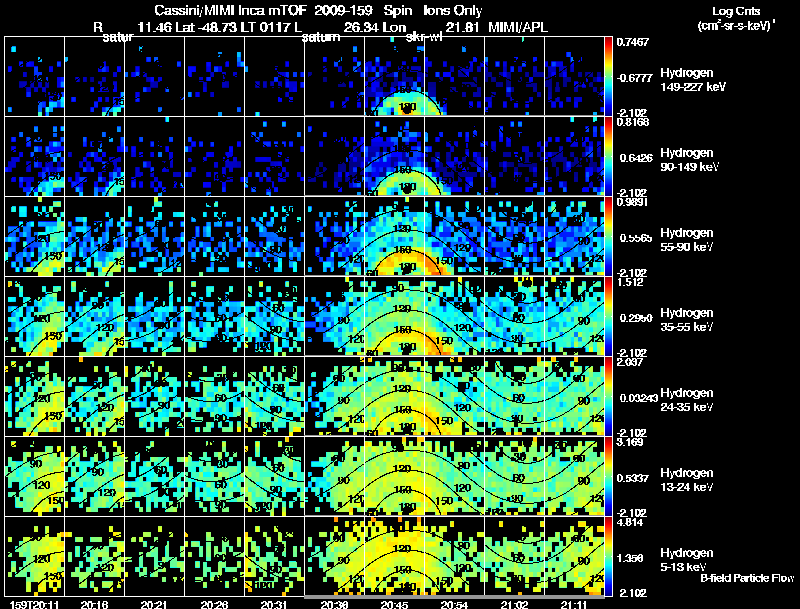
Task: Click the '0.03243' colorbar midpoint value
Action: click(639, 398)
